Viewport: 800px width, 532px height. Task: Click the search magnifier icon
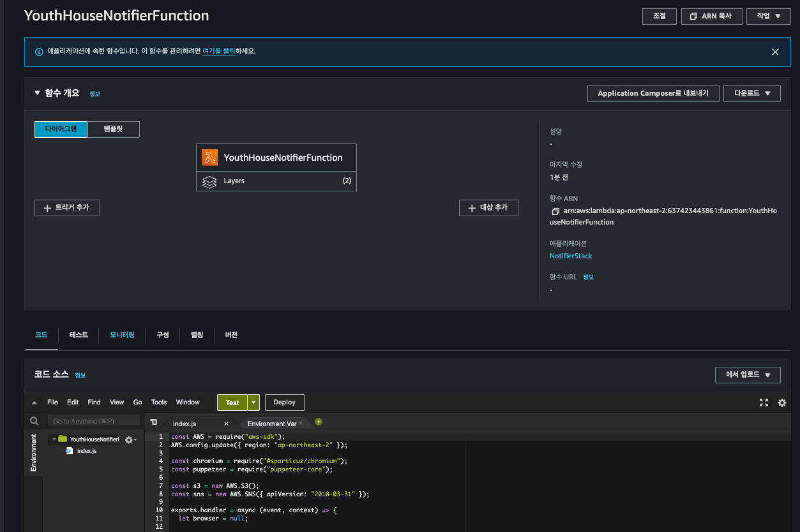point(34,421)
